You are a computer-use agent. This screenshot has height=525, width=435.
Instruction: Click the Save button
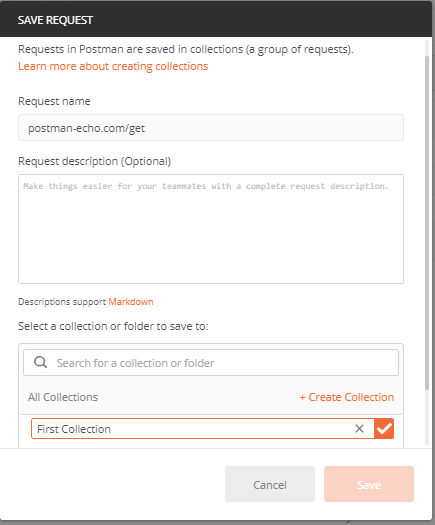click(369, 484)
